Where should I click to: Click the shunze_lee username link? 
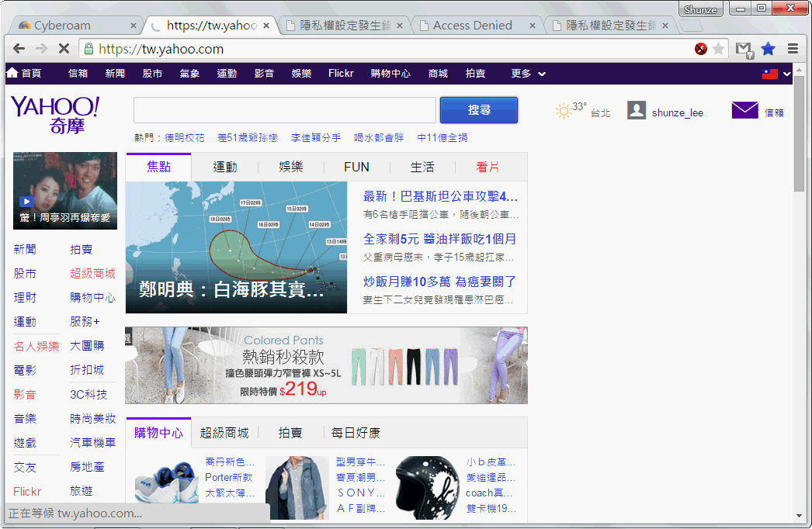click(678, 112)
